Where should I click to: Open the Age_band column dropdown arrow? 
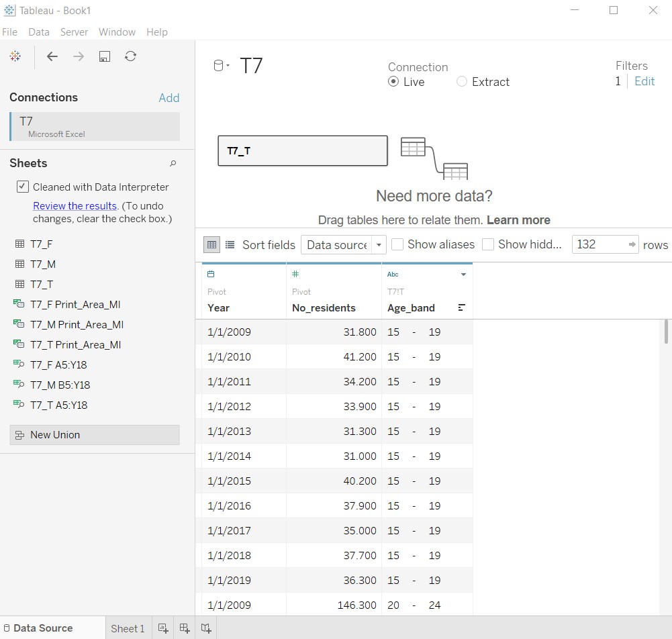[x=463, y=275]
